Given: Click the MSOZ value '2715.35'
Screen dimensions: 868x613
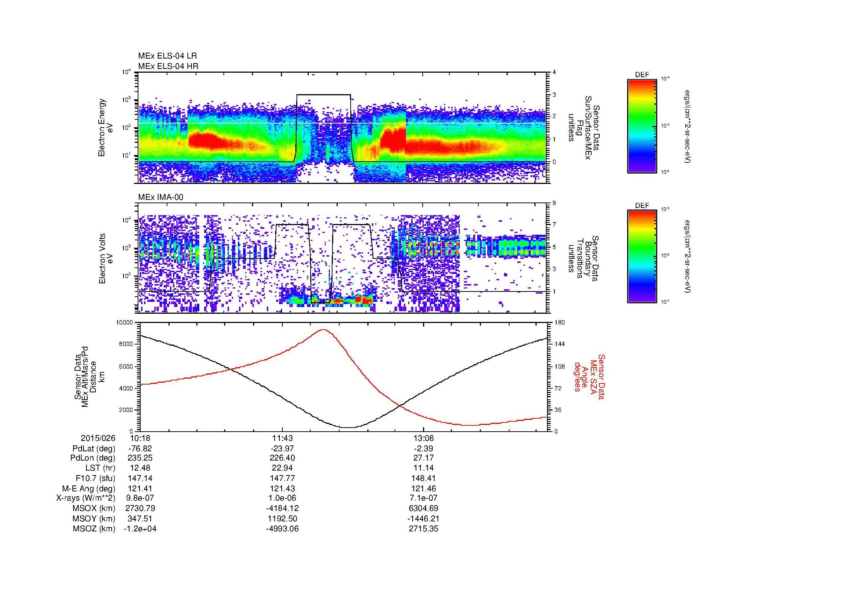Looking at the screenshot, I should pyautogui.click(x=423, y=529).
